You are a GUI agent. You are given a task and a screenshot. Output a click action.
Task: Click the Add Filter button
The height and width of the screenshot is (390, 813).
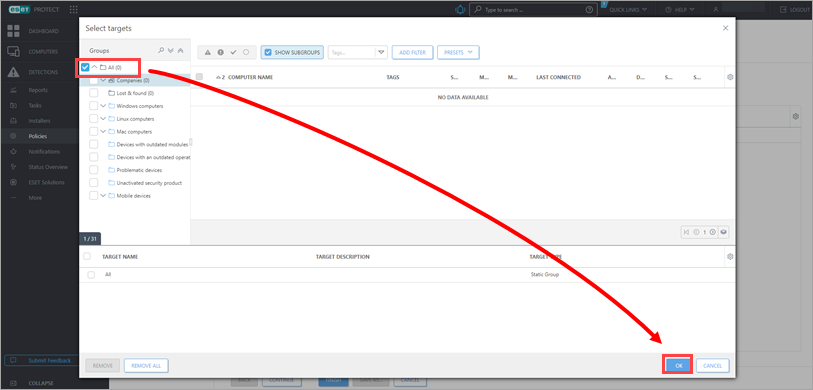click(412, 52)
